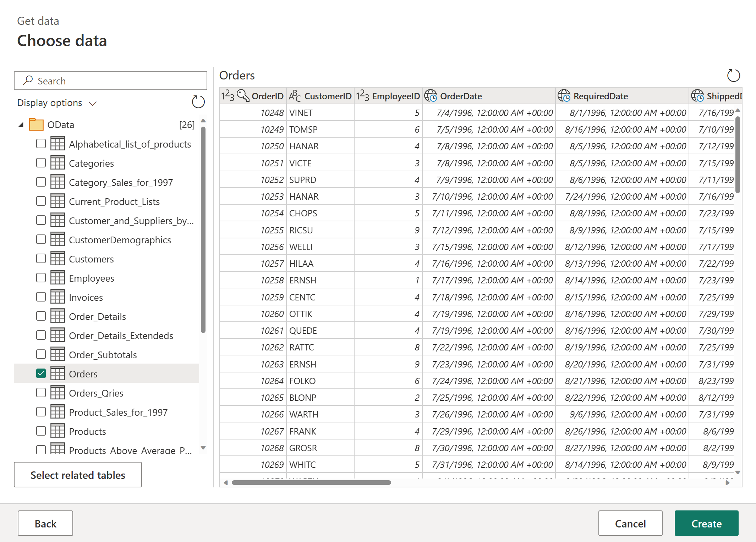
Task: Click Select related tables
Action: click(78, 475)
